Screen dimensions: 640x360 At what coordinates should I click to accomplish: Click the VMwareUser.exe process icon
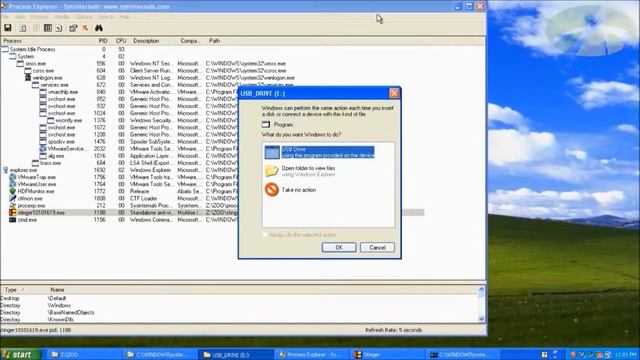point(13,184)
